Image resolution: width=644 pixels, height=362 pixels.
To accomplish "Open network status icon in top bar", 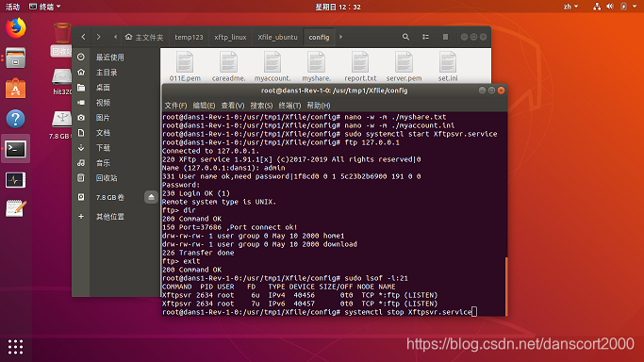I will coord(597,7).
